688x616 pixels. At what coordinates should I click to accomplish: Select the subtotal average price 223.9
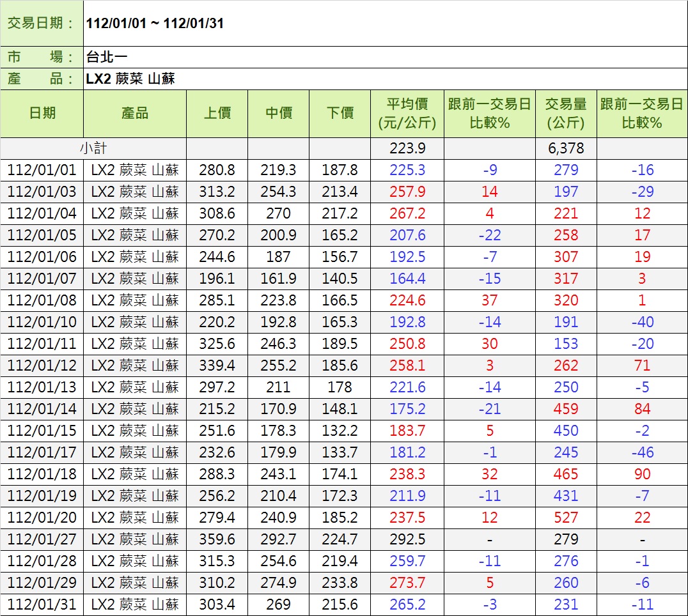pos(407,148)
